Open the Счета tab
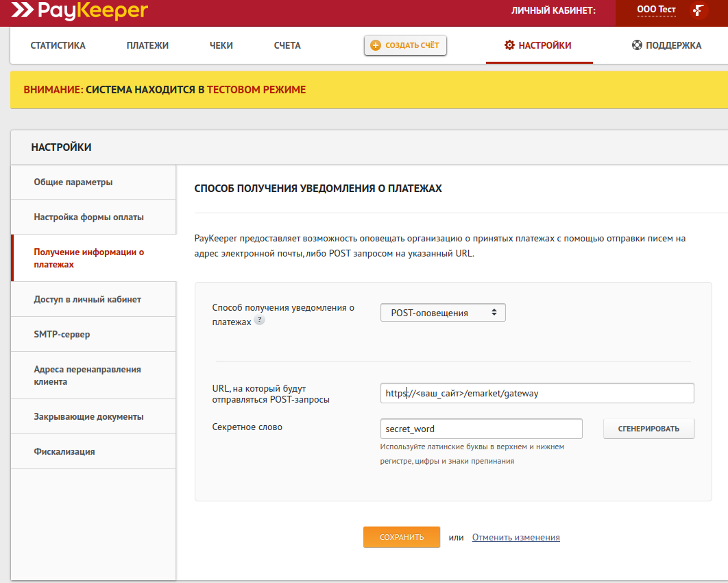This screenshot has width=728, height=583. tap(287, 45)
